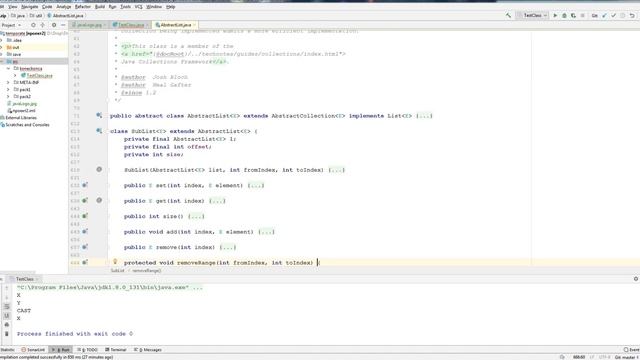This screenshot has width=640, height=360.
Task: Toggle soft-wrap in Run console
Action: point(7,307)
